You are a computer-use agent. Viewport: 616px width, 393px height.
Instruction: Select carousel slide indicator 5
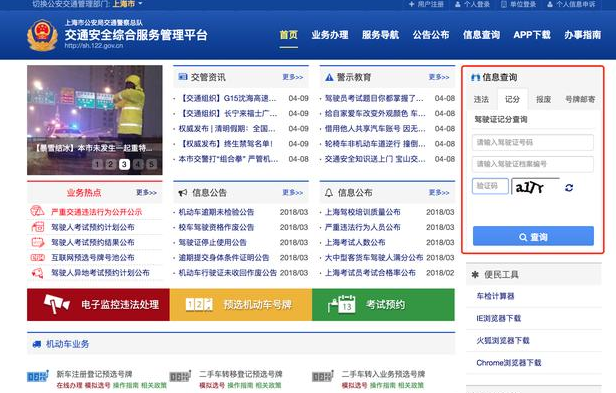coord(151,164)
